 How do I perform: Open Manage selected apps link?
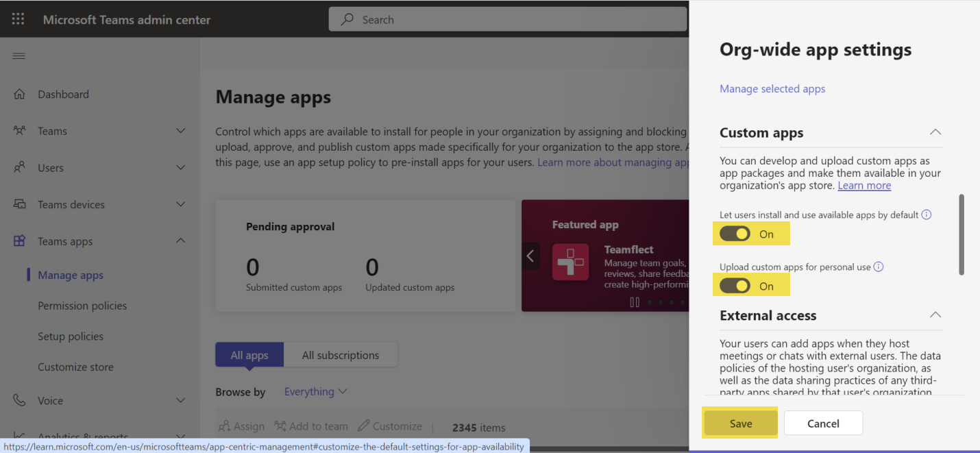tap(772, 88)
